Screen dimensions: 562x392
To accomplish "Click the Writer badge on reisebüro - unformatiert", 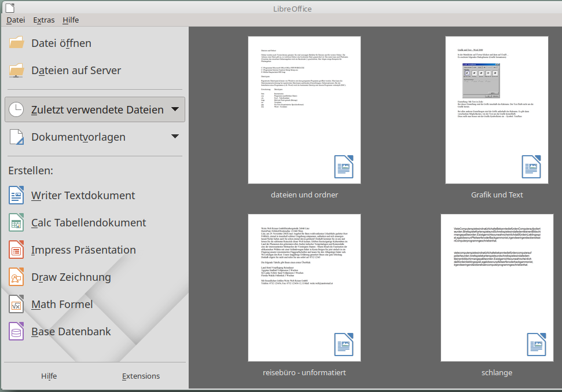I will click(344, 345).
